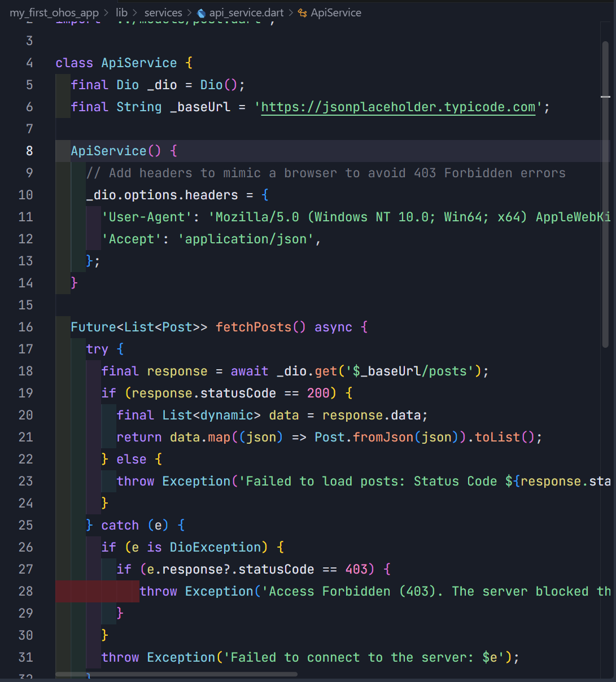Viewport: 616px width, 682px height.
Task: Click line number 4 in the gutter
Action: point(29,63)
